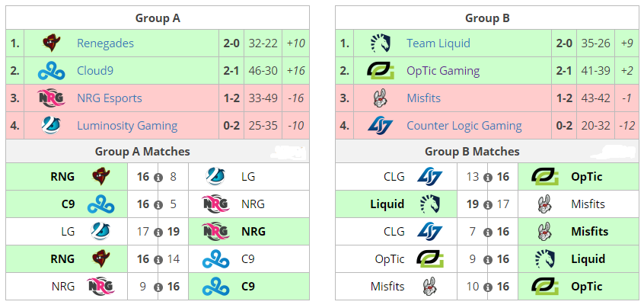
Task: Show details for LG 17-19 NRG match
Action: pos(158,233)
